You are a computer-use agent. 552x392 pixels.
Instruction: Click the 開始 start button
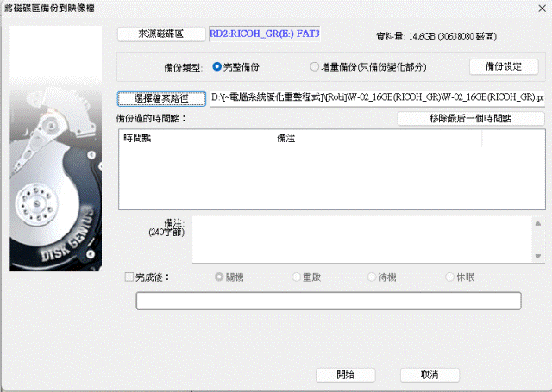345,375
